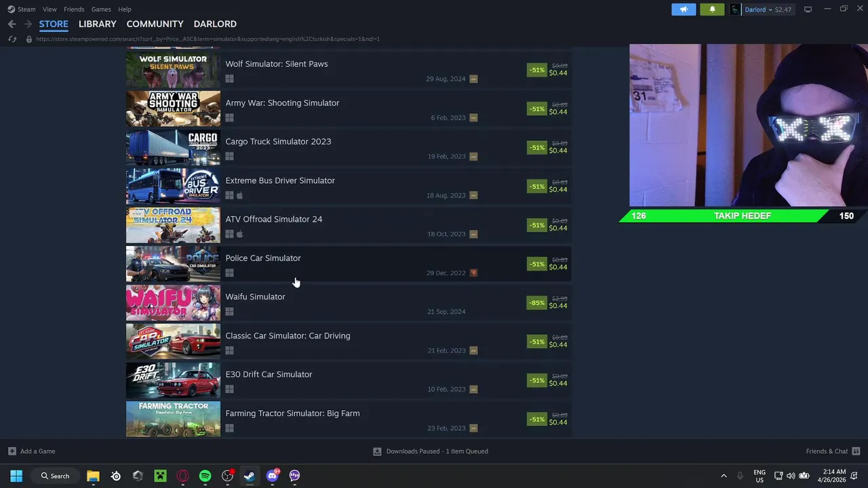Switch to the STORE tab

pyautogui.click(x=54, y=24)
